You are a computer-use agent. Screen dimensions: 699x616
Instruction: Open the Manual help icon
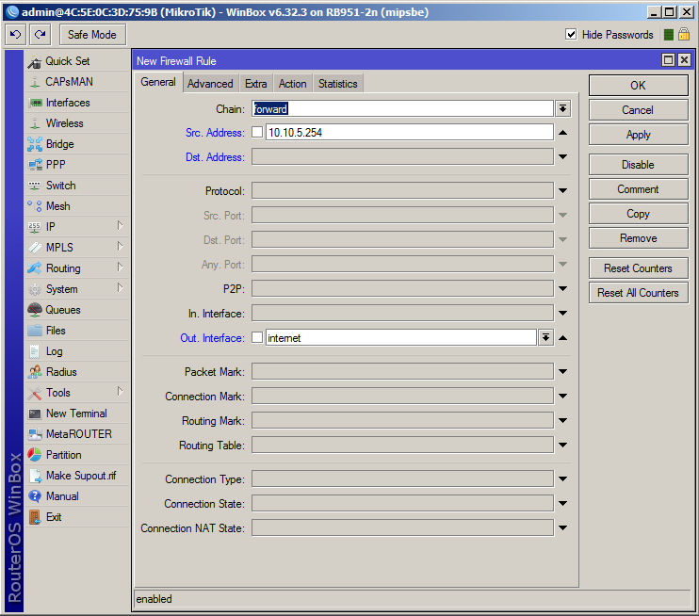pyautogui.click(x=34, y=496)
